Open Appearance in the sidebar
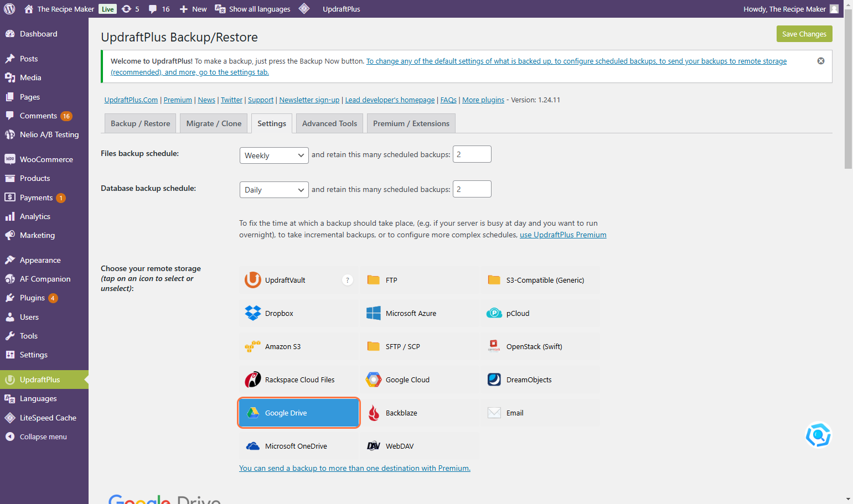 click(x=44, y=260)
